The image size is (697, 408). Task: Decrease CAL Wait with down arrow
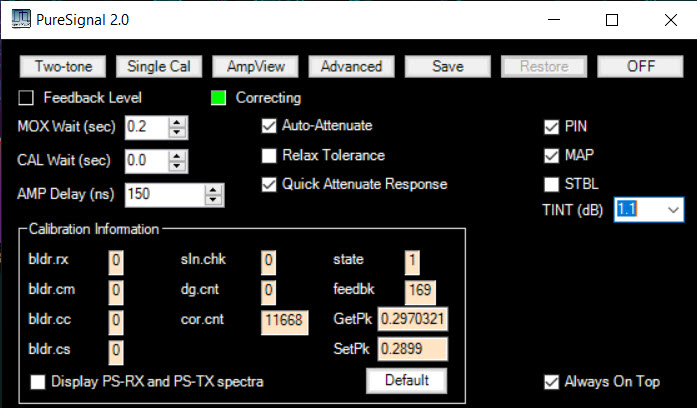pyautogui.click(x=177, y=166)
